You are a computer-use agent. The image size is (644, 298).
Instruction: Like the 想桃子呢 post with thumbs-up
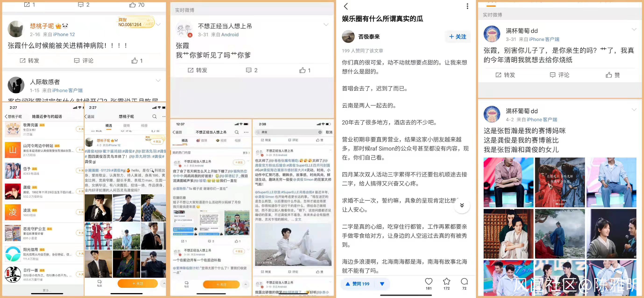(135, 61)
